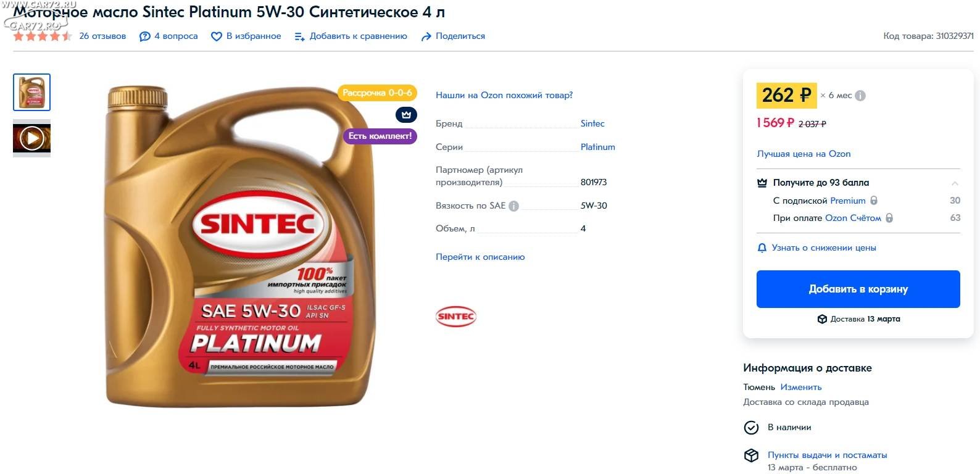The image size is (980, 474).
Task: Click the info icon next to 6 мес
Action: pyautogui.click(x=860, y=96)
